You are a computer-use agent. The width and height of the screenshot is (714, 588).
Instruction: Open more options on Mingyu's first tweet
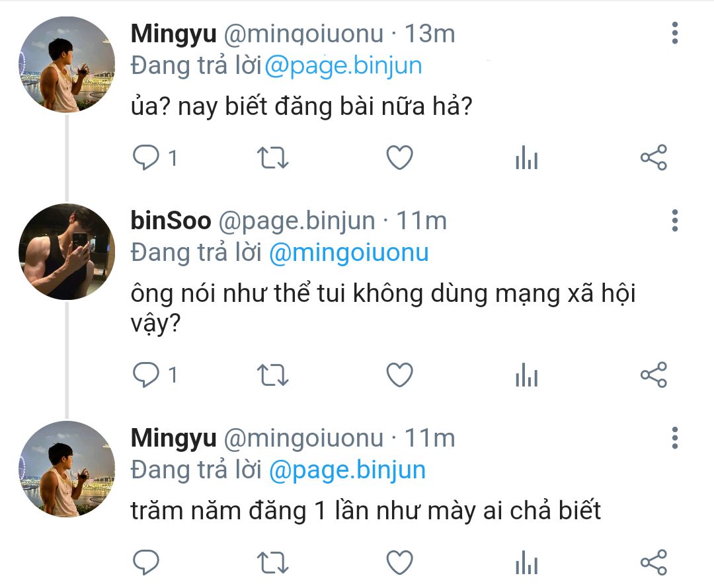point(675,33)
